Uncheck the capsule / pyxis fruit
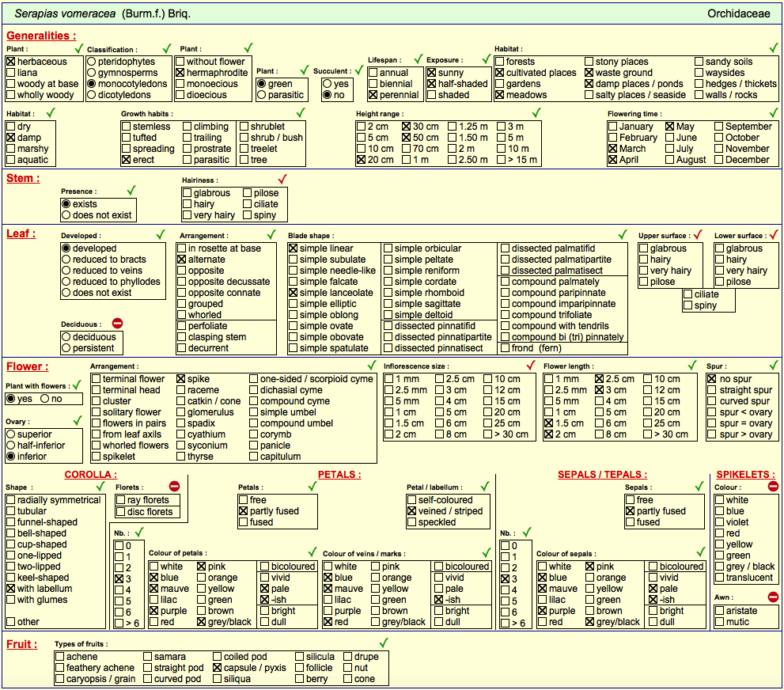This screenshot has width=784, height=690. tap(217, 668)
